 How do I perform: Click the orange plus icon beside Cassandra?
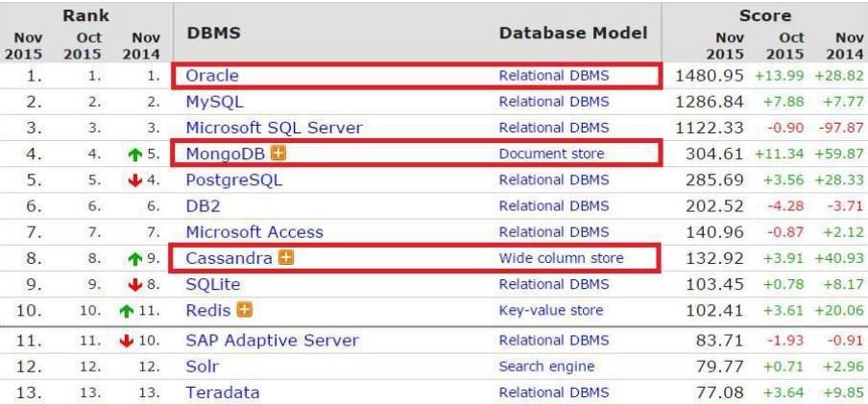[286, 257]
